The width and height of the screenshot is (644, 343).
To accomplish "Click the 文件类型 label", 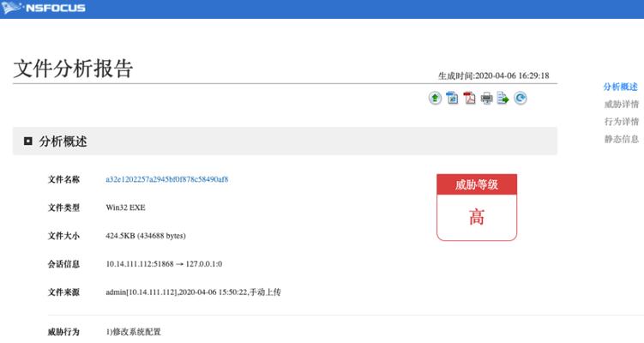I will click(x=63, y=208).
